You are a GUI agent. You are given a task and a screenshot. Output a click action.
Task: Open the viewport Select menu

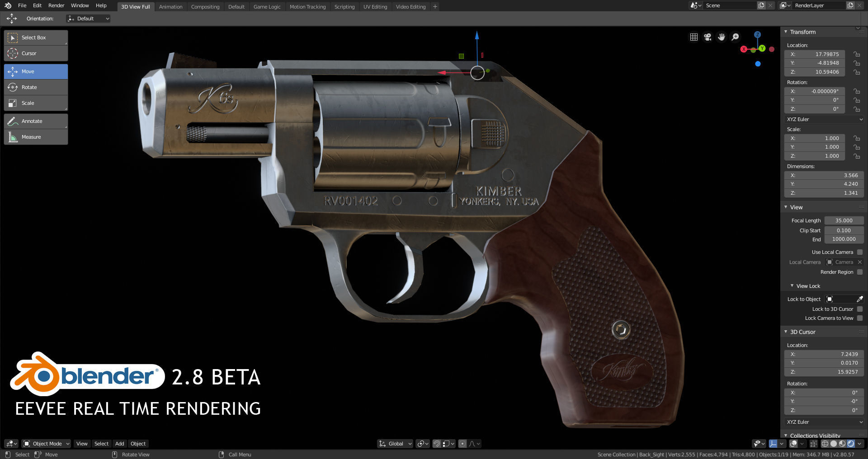pos(101,444)
